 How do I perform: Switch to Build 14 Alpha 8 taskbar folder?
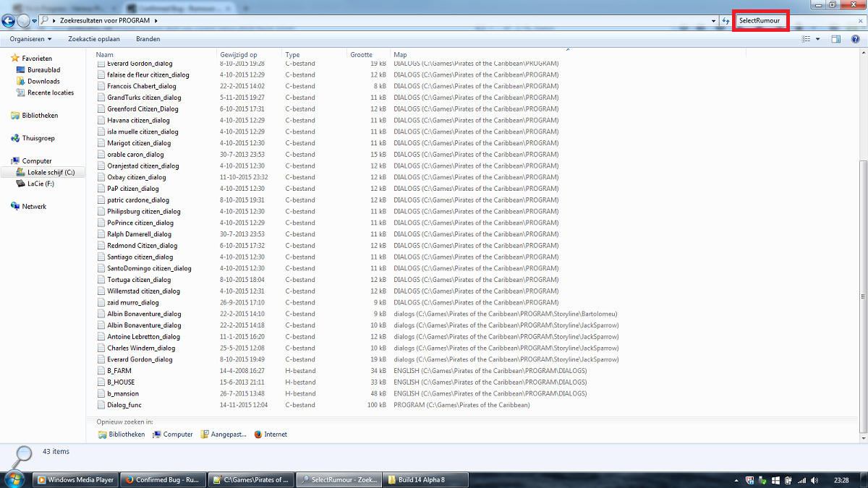coord(426,479)
